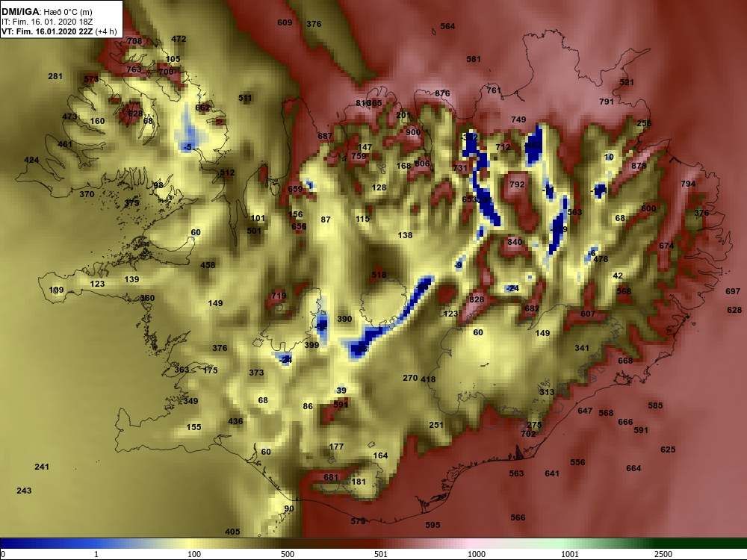The height and width of the screenshot is (560, 747).
Task: Click the map value "511"
Action: click(x=245, y=98)
